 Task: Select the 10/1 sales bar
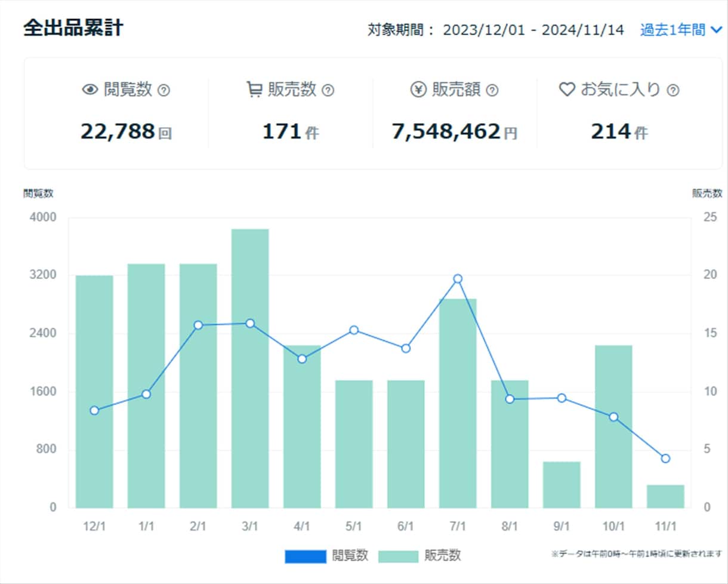click(x=613, y=427)
